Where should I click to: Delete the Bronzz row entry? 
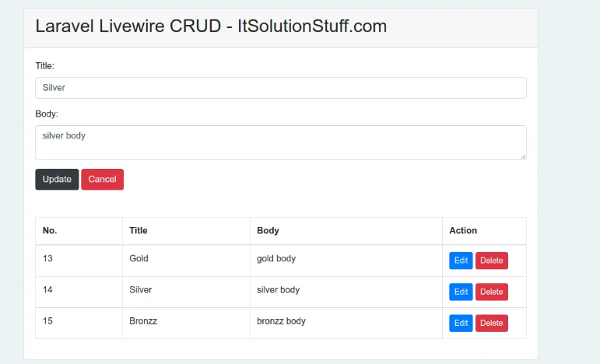click(x=492, y=323)
